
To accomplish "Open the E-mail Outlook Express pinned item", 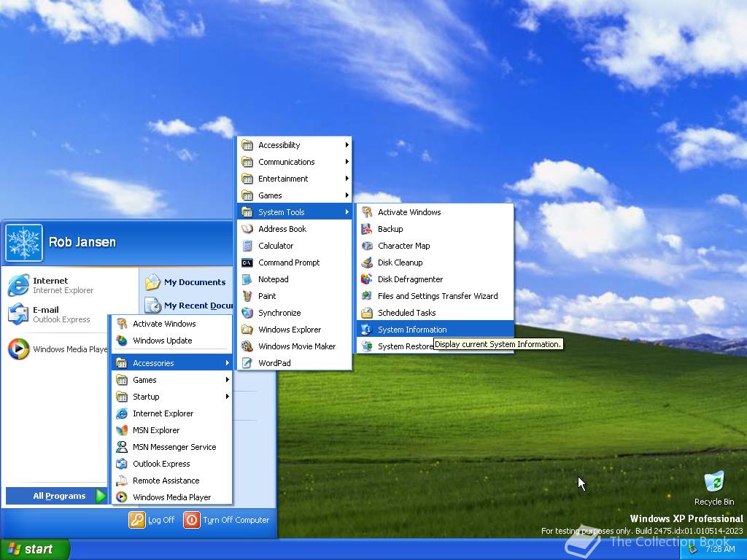I will pos(55,314).
